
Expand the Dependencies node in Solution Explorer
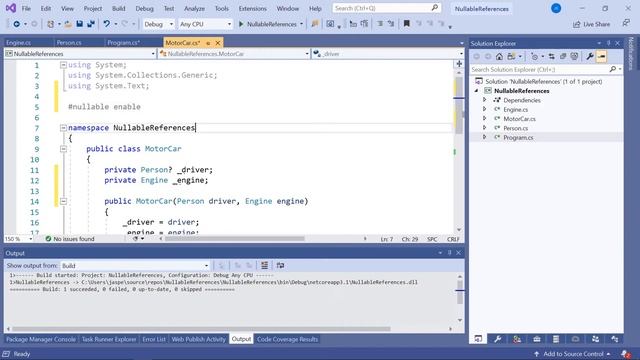[484, 100]
